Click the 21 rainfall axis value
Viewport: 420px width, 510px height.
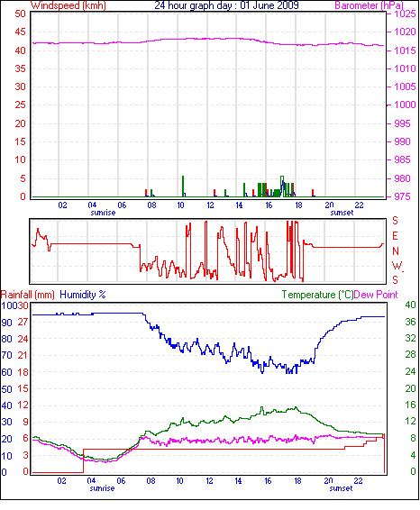tap(23, 355)
